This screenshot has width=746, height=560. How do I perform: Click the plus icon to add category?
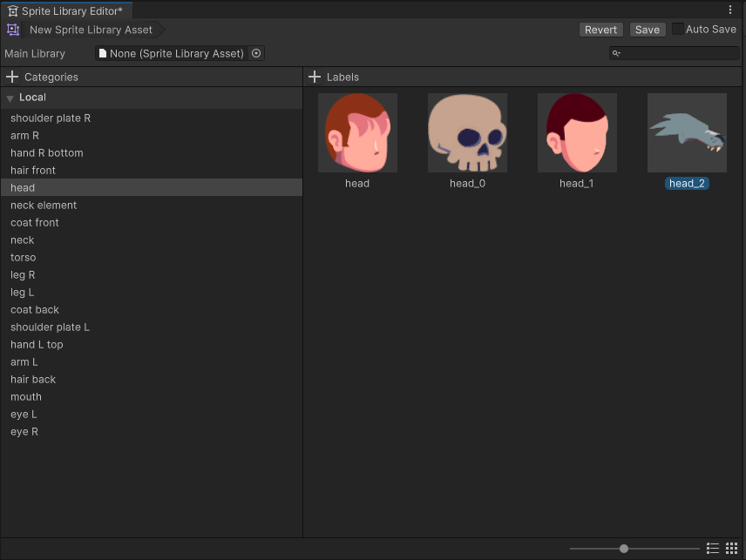(12, 77)
